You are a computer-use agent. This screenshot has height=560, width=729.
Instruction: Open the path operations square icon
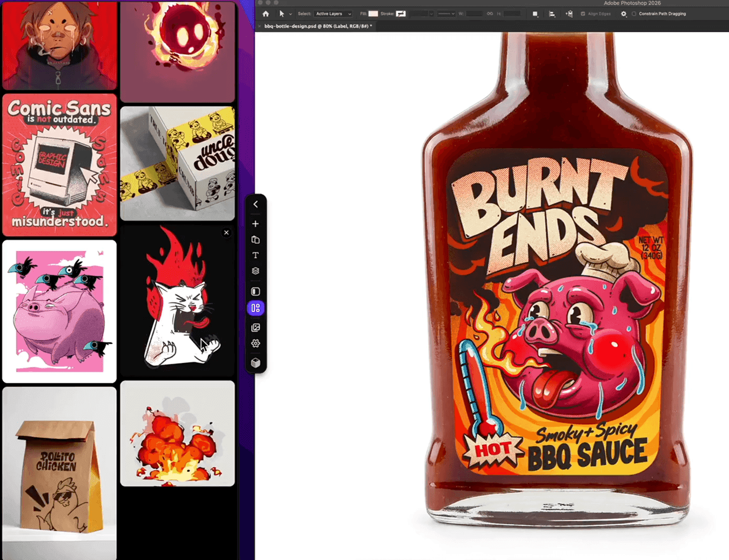[535, 14]
